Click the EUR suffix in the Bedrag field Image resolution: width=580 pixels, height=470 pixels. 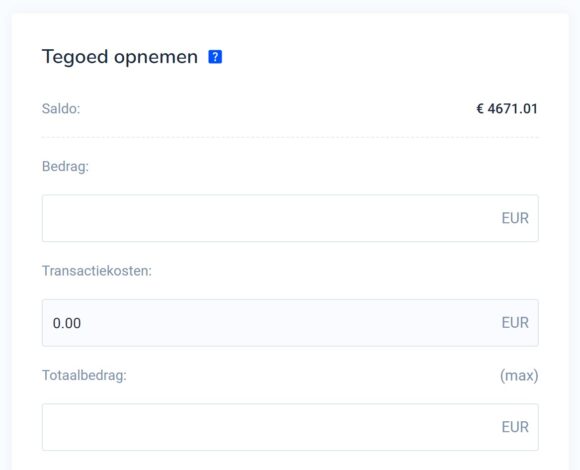click(515, 218)
